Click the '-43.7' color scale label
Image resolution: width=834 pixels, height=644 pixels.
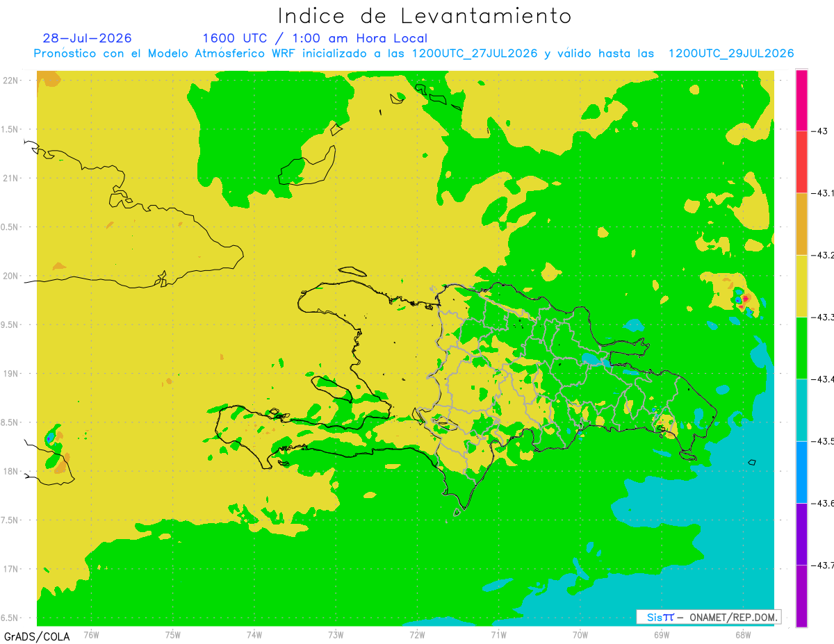(x=821, y=565)
